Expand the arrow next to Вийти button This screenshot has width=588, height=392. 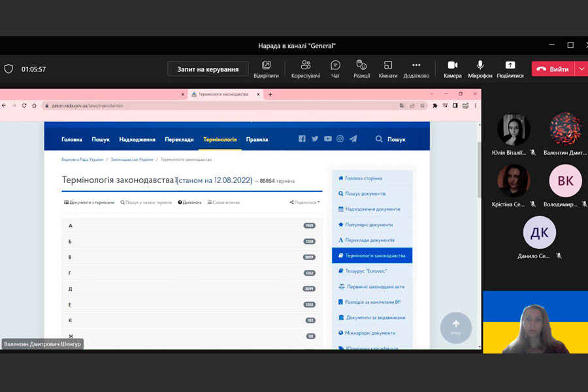point(581,69)
